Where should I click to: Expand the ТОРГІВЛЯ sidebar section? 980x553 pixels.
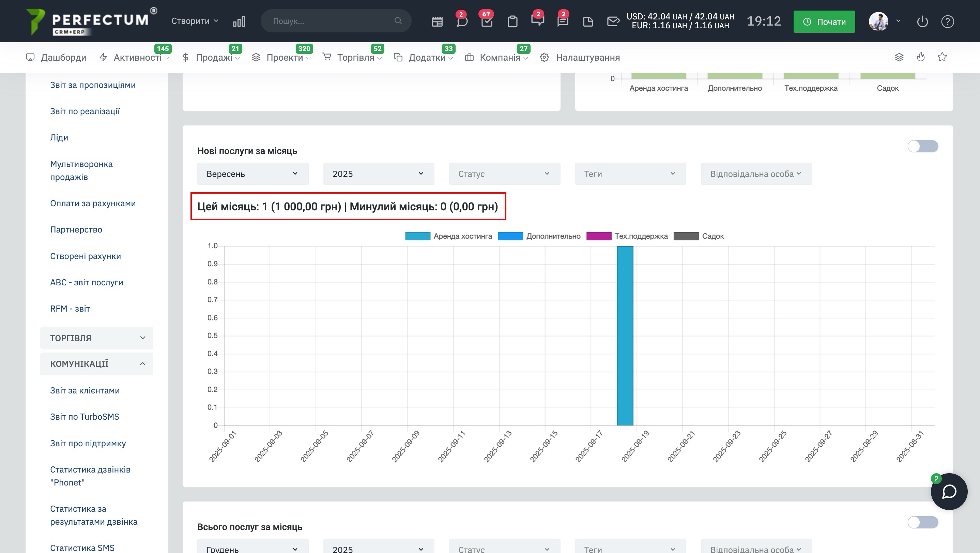click(97, 338)
